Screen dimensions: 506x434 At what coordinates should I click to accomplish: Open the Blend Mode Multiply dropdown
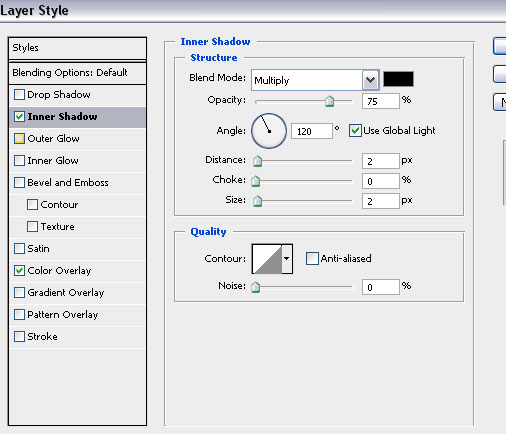tap(315, 80)
